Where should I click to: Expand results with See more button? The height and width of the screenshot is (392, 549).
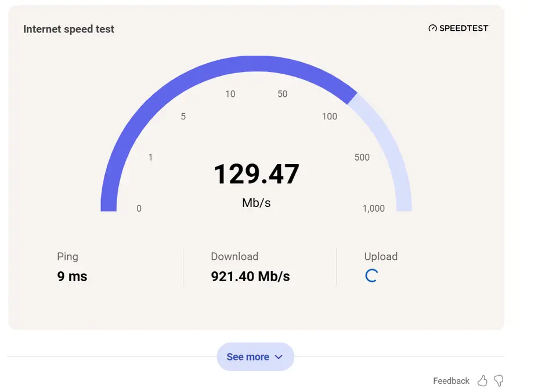(x=255, y=357)
